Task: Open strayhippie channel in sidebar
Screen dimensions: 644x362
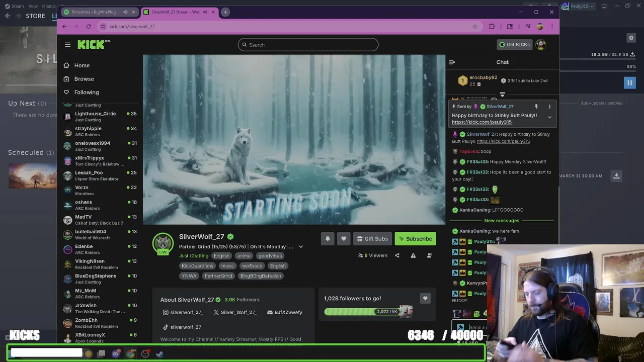Action: (100, 131)
